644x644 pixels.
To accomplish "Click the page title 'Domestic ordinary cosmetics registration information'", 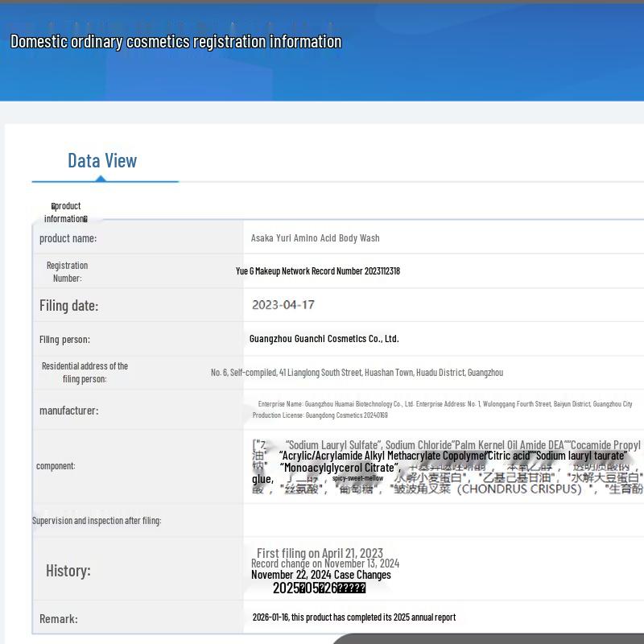I will (x=175, y=42).
